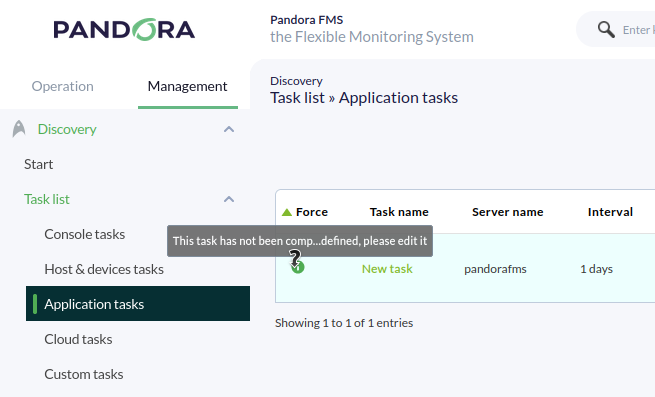Select Application tasks in sidebar

(x=138, y=304)
